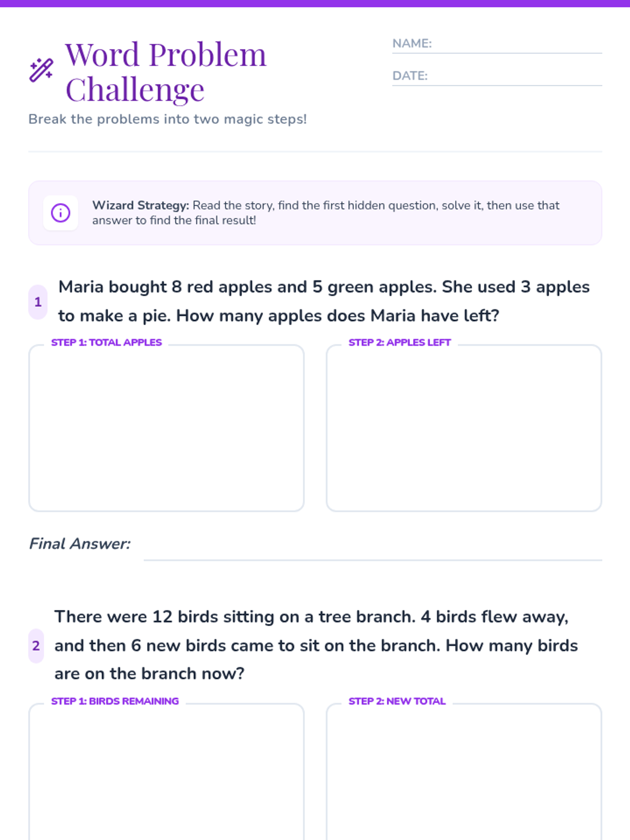Click the 12 birds problem text

tap(316, 645)
